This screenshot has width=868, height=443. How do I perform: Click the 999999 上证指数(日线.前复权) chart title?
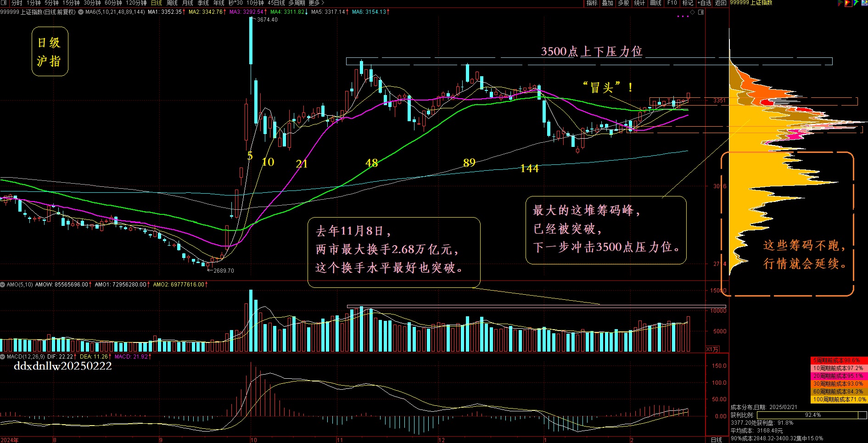(38, 12)
